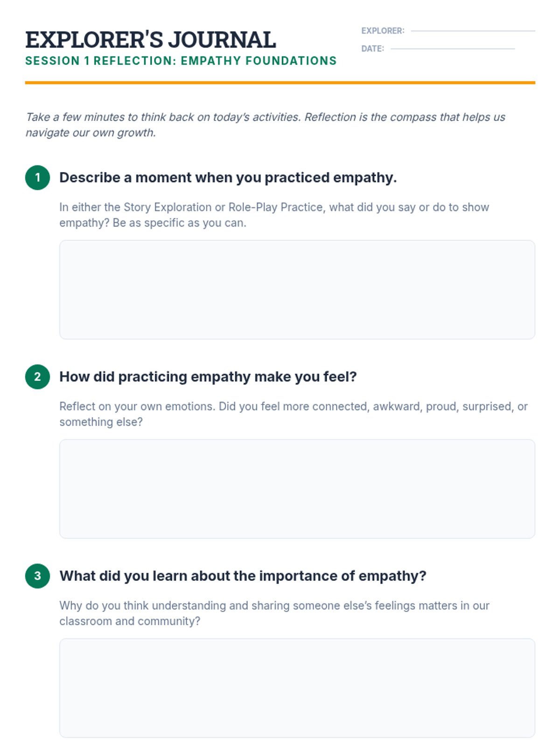Click the heading 'Describe a moment when you practiced empathy'
560x747 pixels.
coord(228,177)
